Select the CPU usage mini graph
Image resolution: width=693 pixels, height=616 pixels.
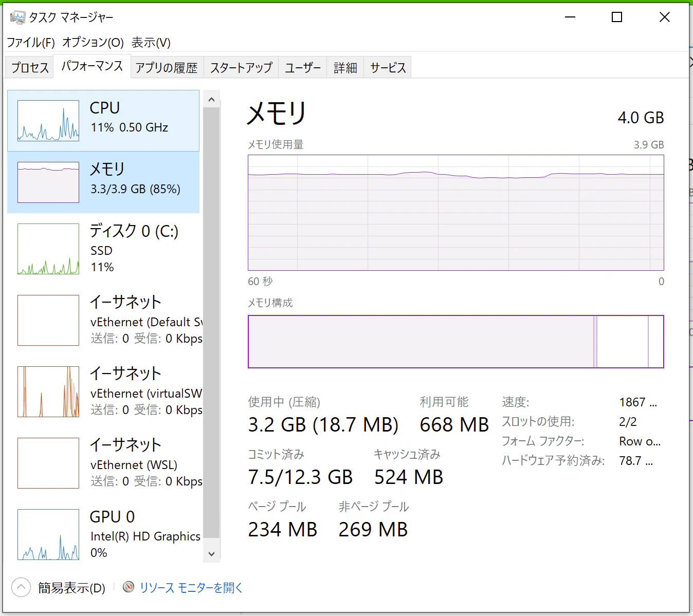pyautogui.click(x=48, y=121)
